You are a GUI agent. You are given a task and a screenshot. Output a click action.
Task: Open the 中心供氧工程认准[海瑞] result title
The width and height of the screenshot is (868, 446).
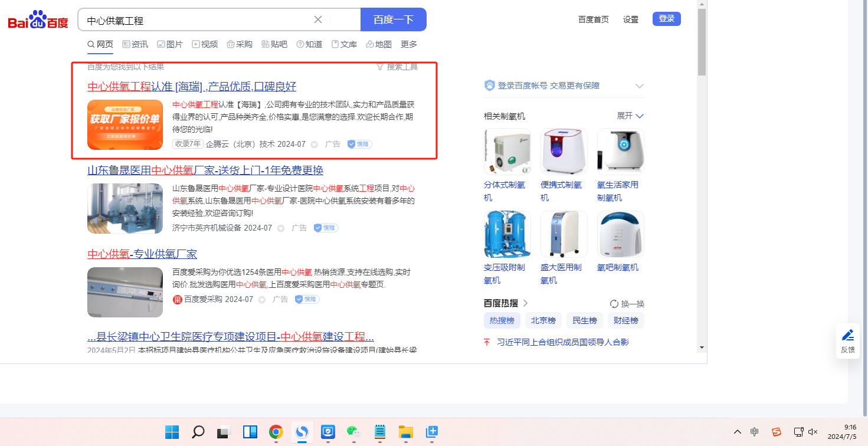(x=192, y=87)
